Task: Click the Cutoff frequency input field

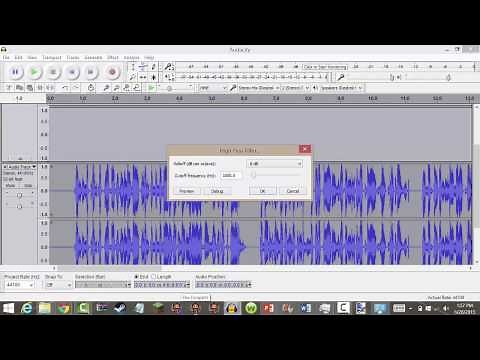Action: [231, 175]
